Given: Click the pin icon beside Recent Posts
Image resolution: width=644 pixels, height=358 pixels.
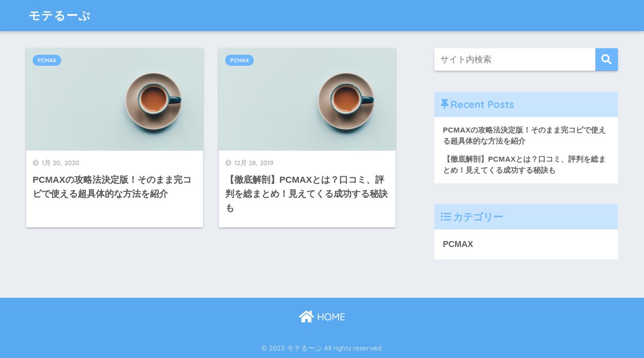Looking at the screenshot, I should click(444, 104).
